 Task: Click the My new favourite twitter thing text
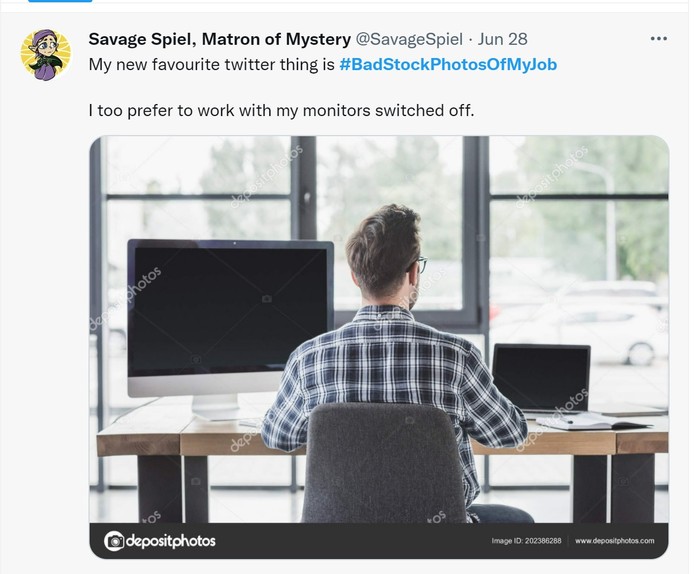pos(211,64)
